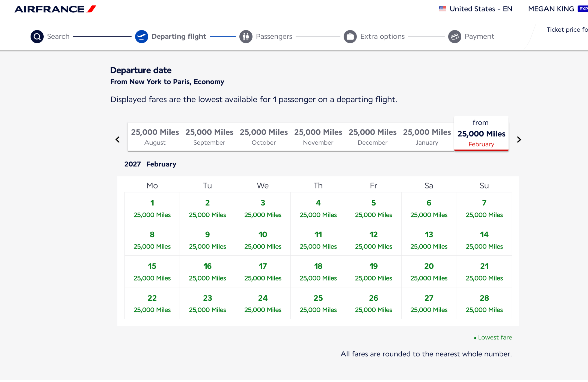Click the Extra options suitcase icon
This screenshot has width=588, height=382.
[x=350, y=37]
